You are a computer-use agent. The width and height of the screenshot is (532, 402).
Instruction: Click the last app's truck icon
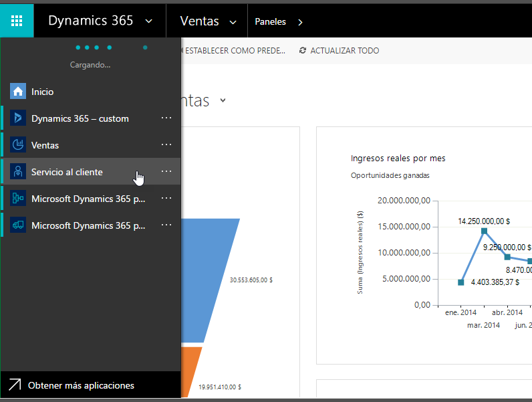[x=18, y=225]
